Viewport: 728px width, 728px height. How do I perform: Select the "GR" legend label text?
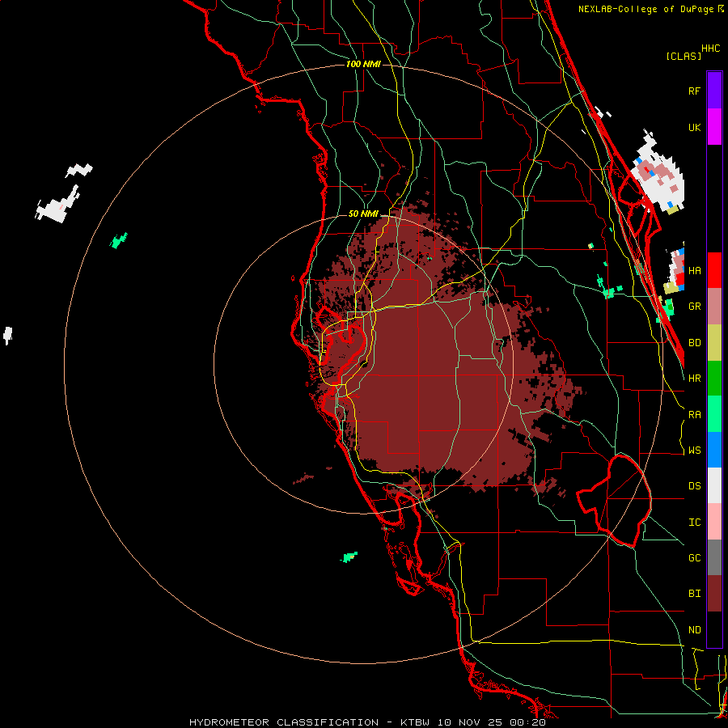click(694, 307)
